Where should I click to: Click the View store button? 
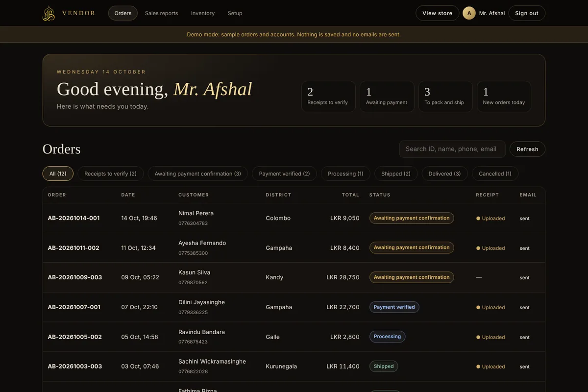coord(438,13)
